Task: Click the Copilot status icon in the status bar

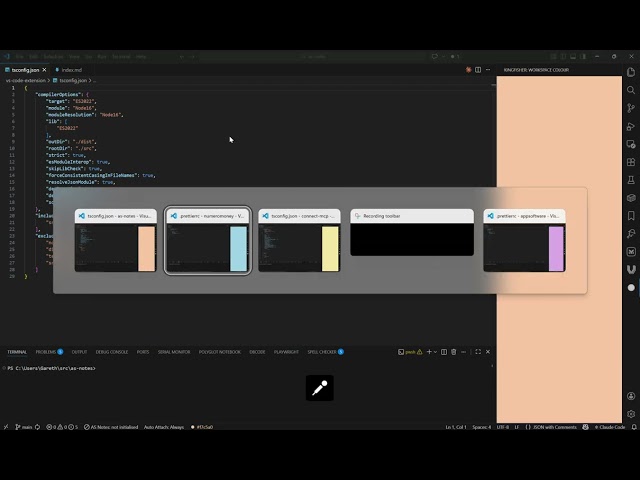Action: [585, 427]
